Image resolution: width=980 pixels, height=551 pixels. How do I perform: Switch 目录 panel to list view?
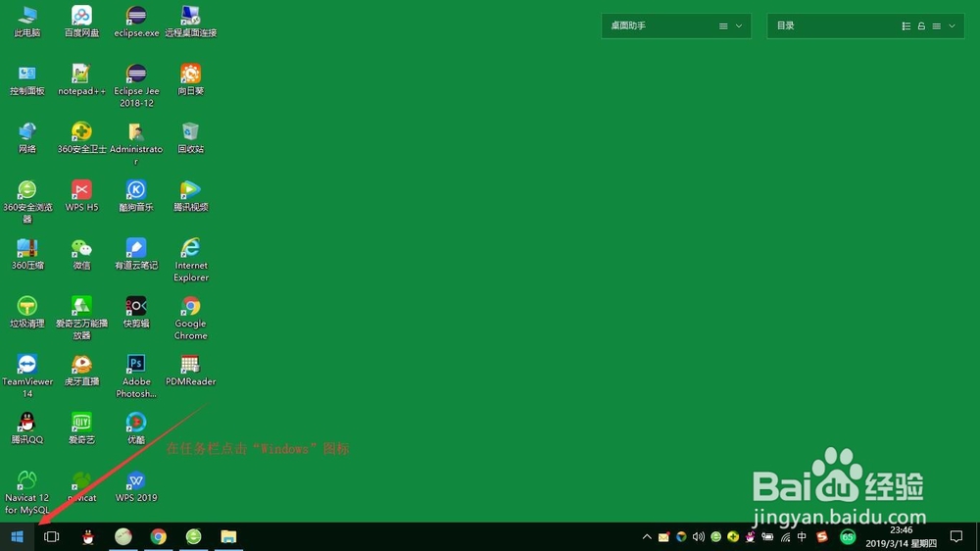(x=906, y=26)
